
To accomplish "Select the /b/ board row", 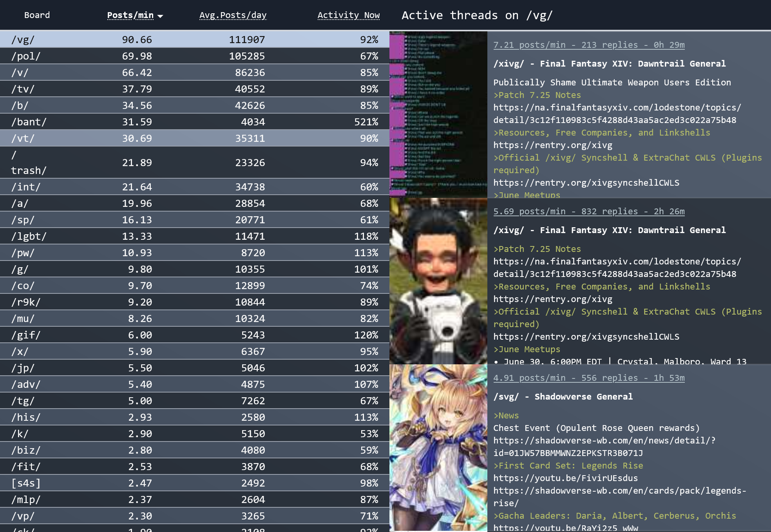I will point(195,105).
